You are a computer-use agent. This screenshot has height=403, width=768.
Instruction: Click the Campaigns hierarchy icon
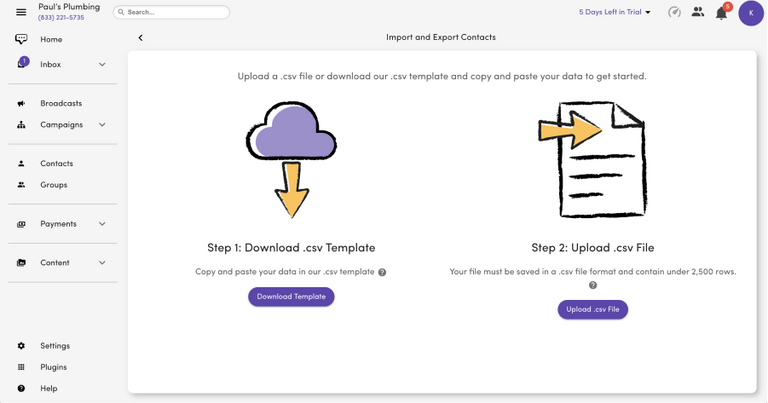pos(21,125)
